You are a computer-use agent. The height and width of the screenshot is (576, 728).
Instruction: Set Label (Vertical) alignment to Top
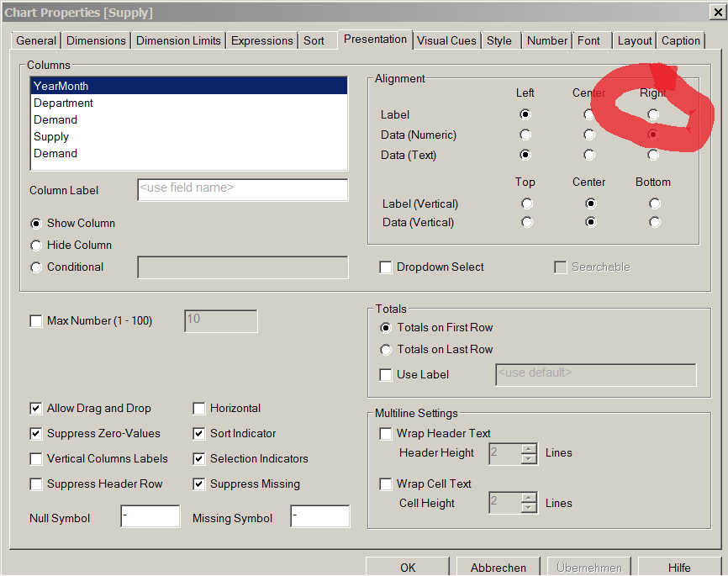tap(526, 203)
